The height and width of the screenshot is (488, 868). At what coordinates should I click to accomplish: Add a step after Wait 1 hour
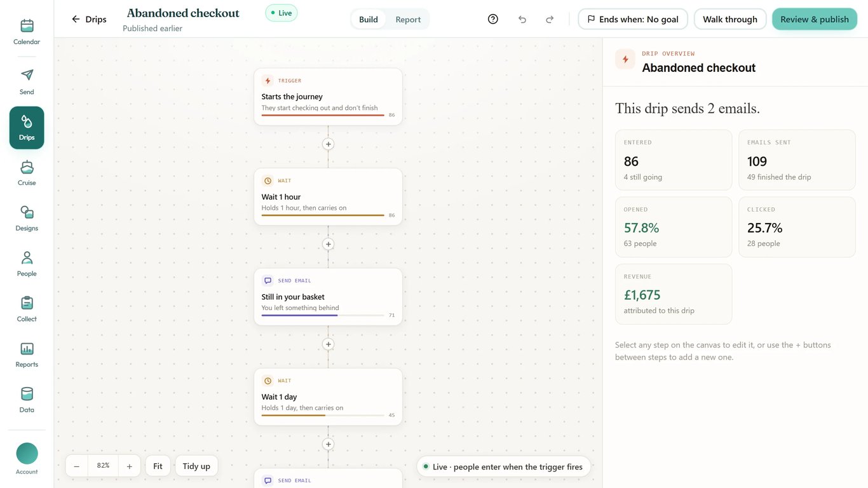[329, 244]
